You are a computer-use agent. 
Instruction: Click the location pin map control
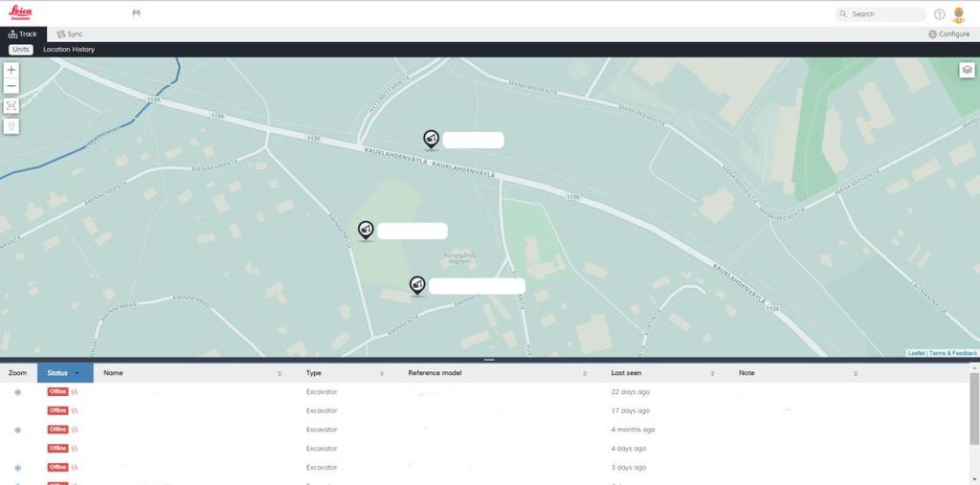pyautogui.click(x=11, y=126)
